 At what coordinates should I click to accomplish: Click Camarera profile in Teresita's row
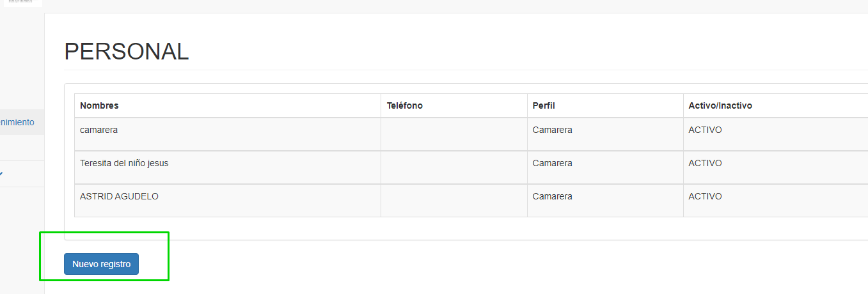(x=552, y=163)
